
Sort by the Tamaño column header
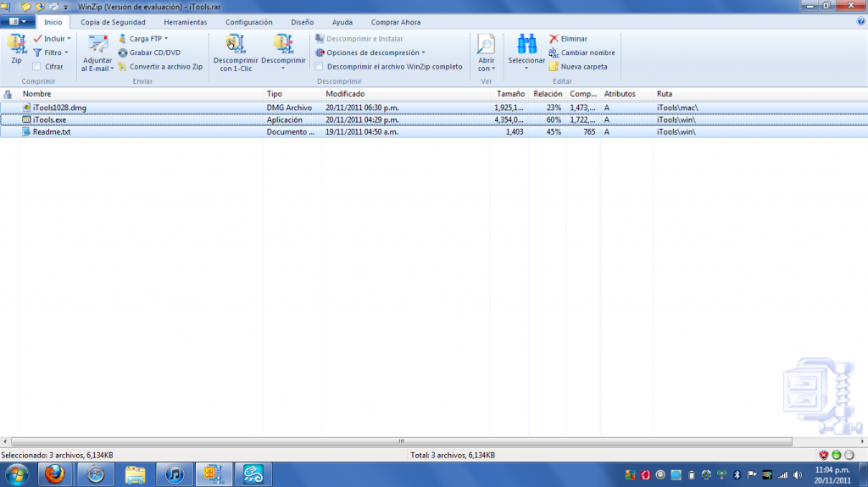click(509, 94)
